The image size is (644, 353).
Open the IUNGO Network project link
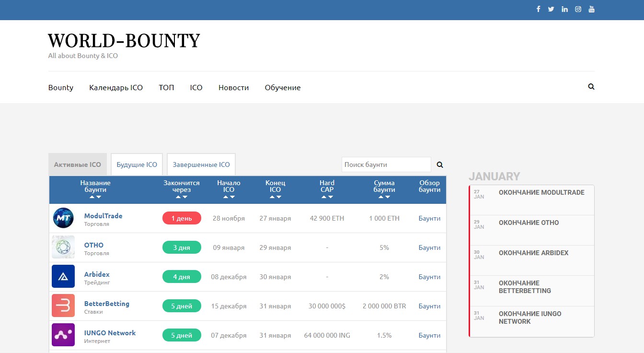click(x=110, y=333)
